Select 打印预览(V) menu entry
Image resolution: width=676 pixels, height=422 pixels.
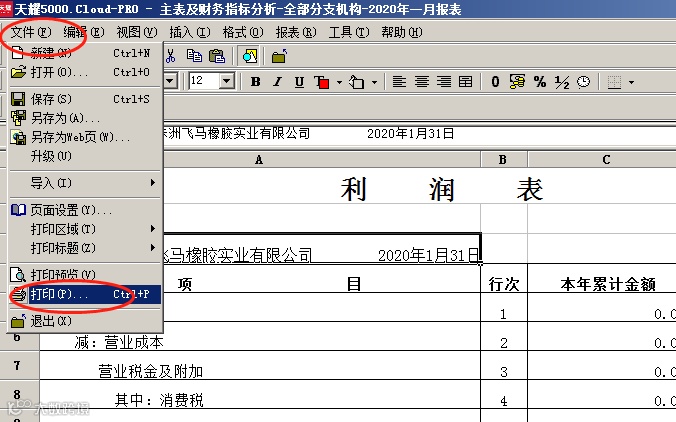[x=85, y=275]
